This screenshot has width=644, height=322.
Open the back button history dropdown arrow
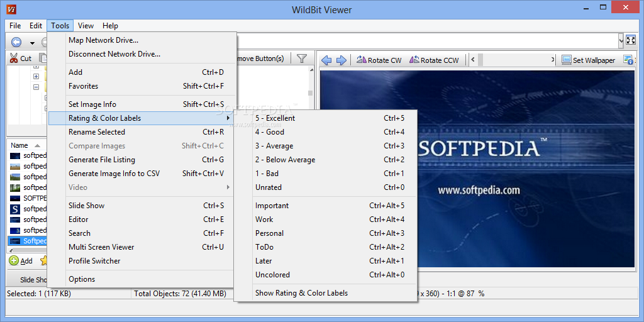point(32,43)
